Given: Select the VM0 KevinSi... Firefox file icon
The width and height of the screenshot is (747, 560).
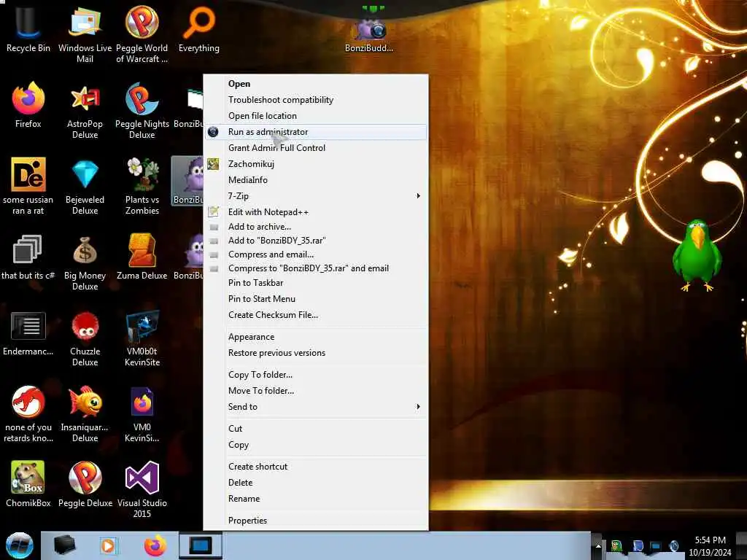Looking at the screenshot, I should click(142, 414).
